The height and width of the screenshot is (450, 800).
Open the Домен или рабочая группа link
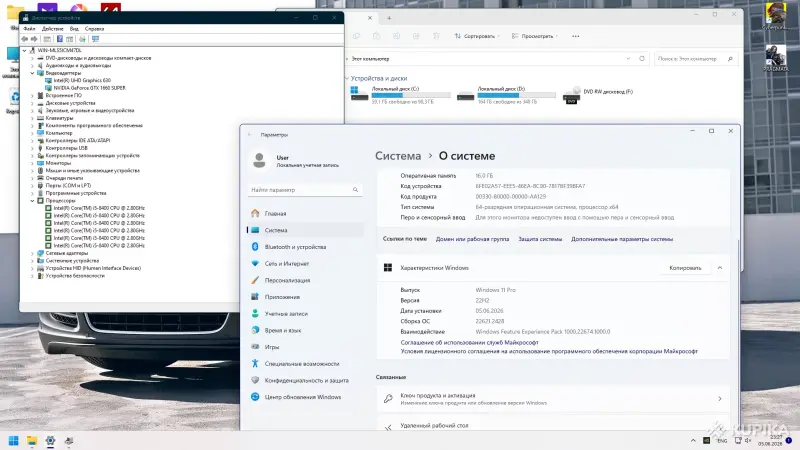pos(472,239)
